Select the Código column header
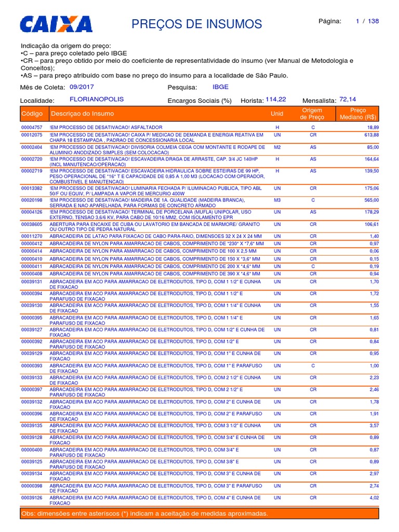399x532 pixels. tap(32, 114)
